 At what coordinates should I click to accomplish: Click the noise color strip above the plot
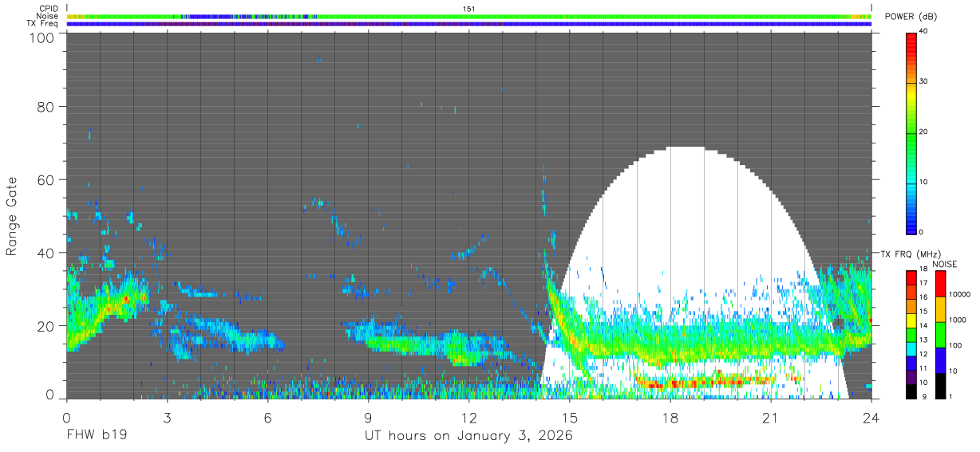coord(469,16)
